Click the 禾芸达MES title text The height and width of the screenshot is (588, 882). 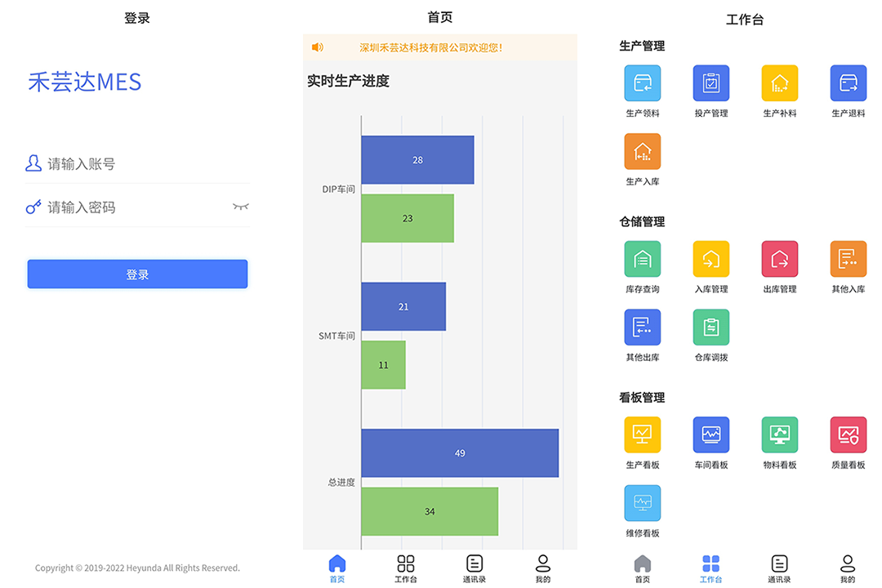(x=85, y=82)
